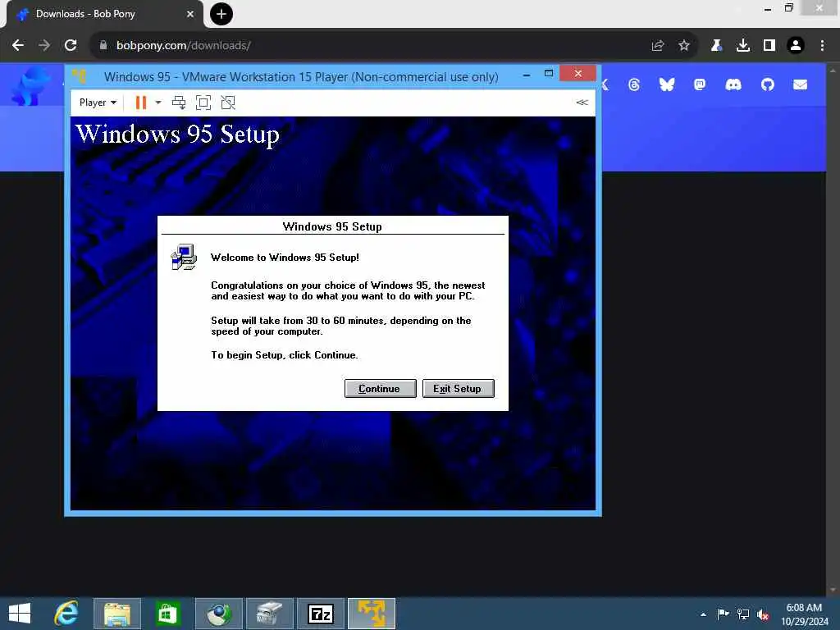Open the GitHub link icon
The width and height of the screenshot is (840, 630).
[768, 84]
